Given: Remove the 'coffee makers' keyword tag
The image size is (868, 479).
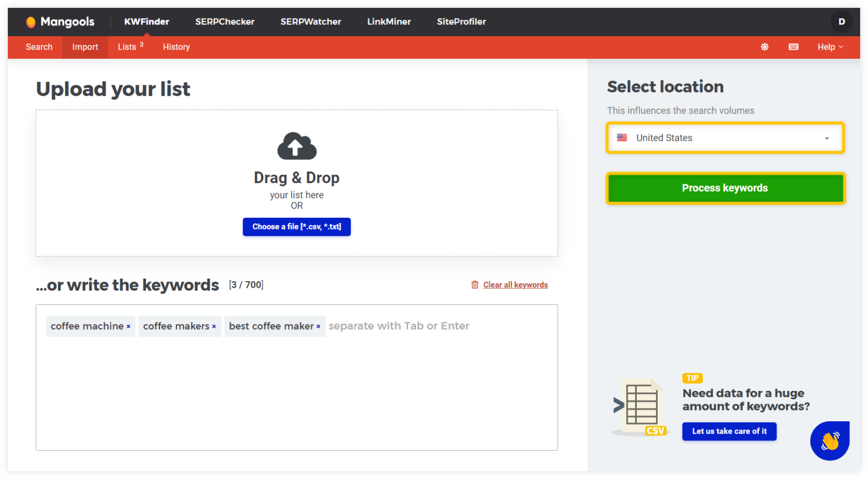Looking at the screenshot, I should coord(214,326).
